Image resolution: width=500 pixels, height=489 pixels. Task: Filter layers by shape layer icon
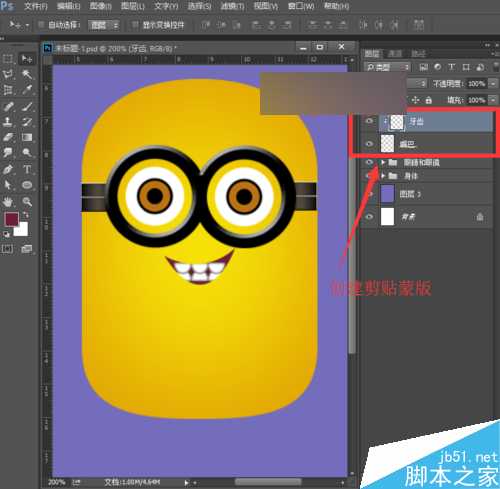[x=466, y=67]
